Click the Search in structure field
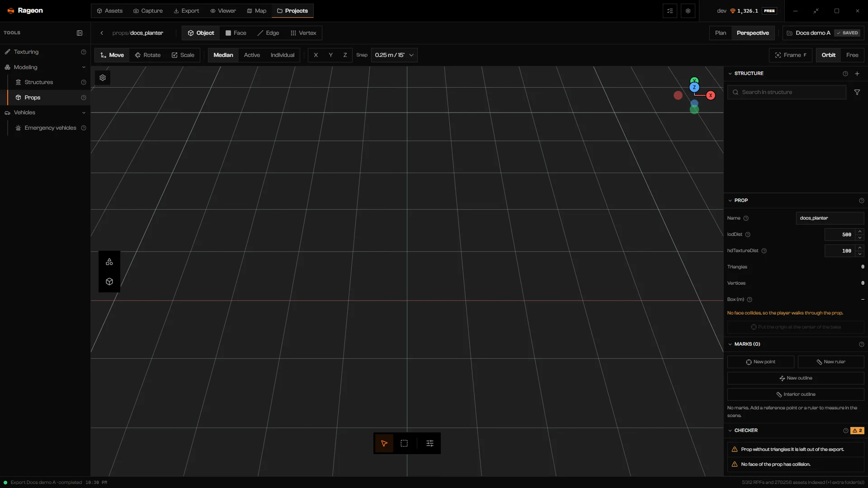This screenshot has width=868, height=488. 787,92
